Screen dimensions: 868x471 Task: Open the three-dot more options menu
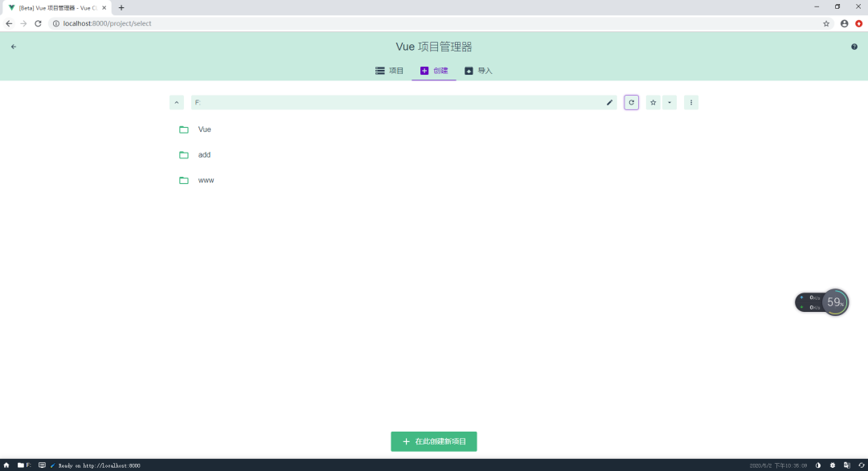point(691,103)
